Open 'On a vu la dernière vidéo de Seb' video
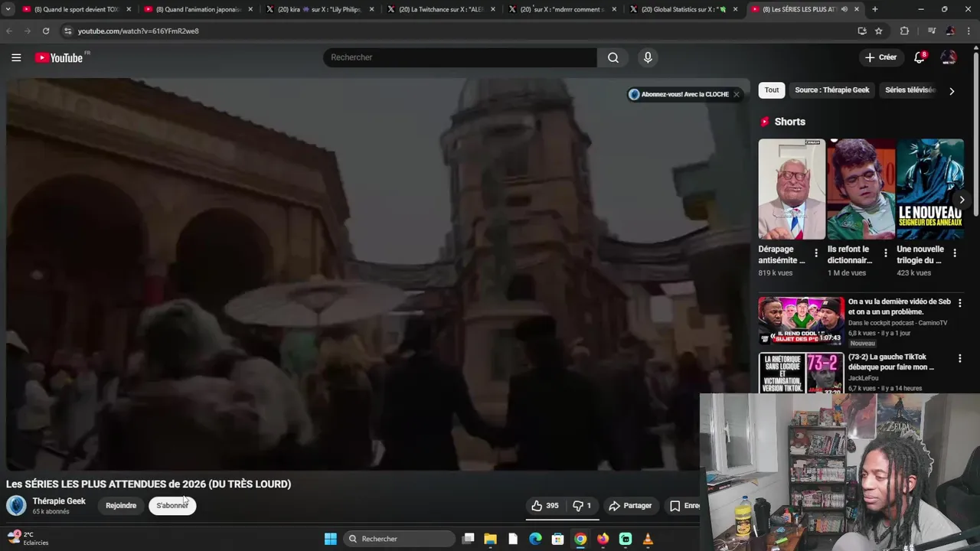The image size is (980, 551). click(x=899, y=307)
